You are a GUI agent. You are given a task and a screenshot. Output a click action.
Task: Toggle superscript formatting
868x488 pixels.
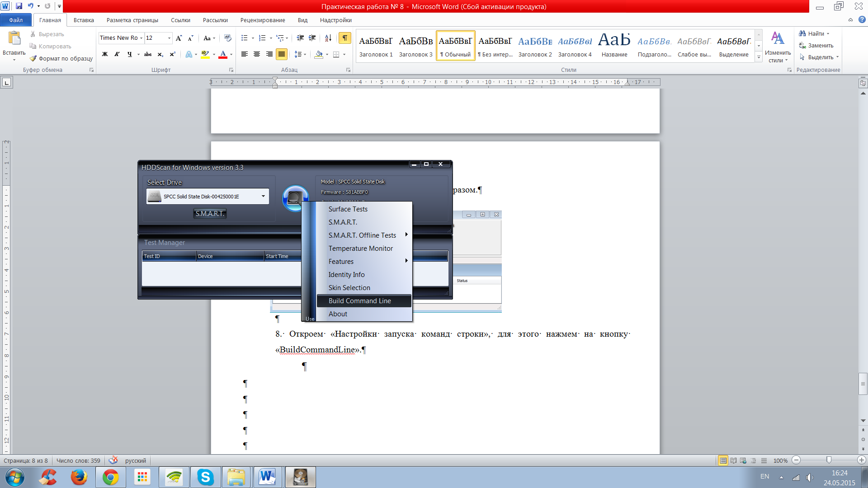click(x=172, y=54)
